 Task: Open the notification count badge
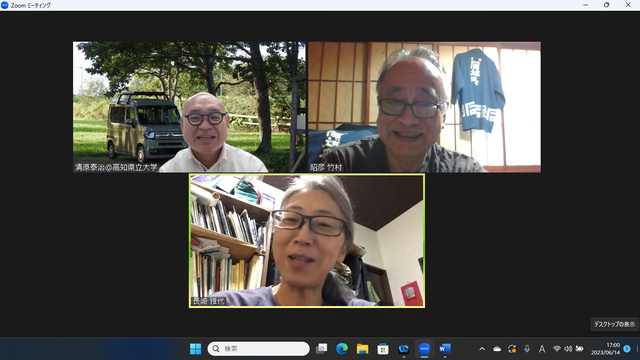pos(627,349)
